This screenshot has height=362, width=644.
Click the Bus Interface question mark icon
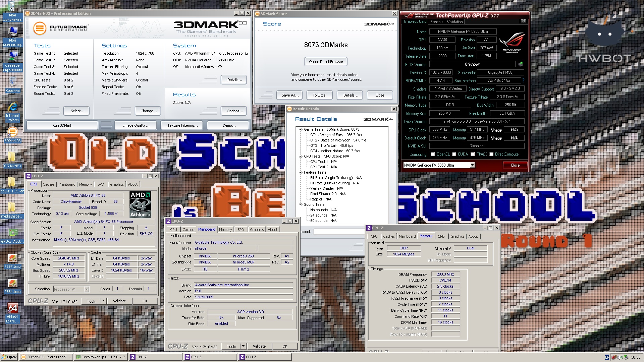tap(523, 80)
